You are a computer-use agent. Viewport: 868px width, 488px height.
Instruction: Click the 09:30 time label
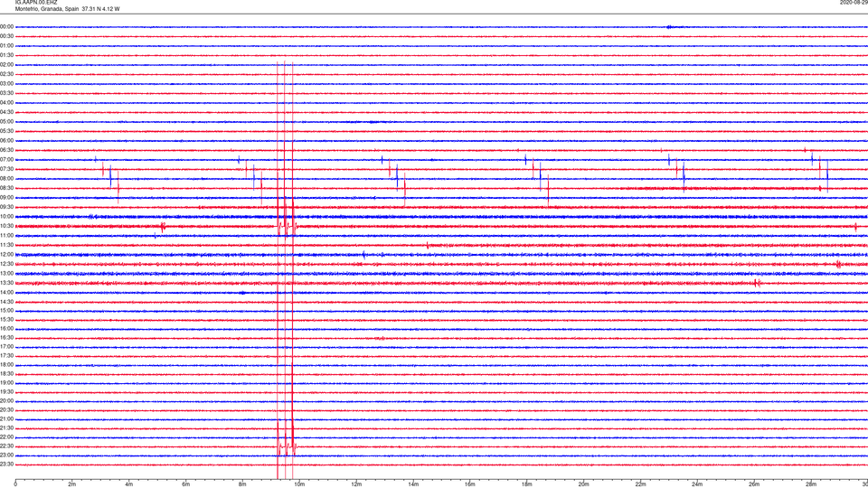click(x=6, y=207)
